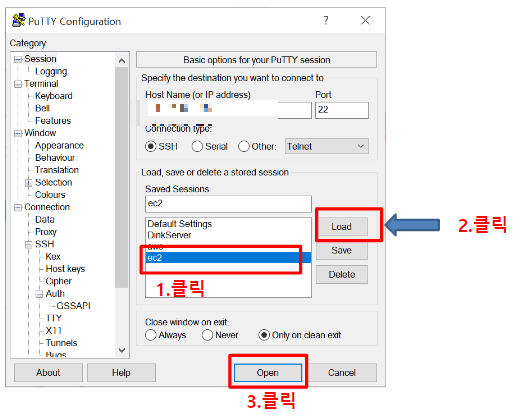Open the Logging category

[x=51, y=71]
